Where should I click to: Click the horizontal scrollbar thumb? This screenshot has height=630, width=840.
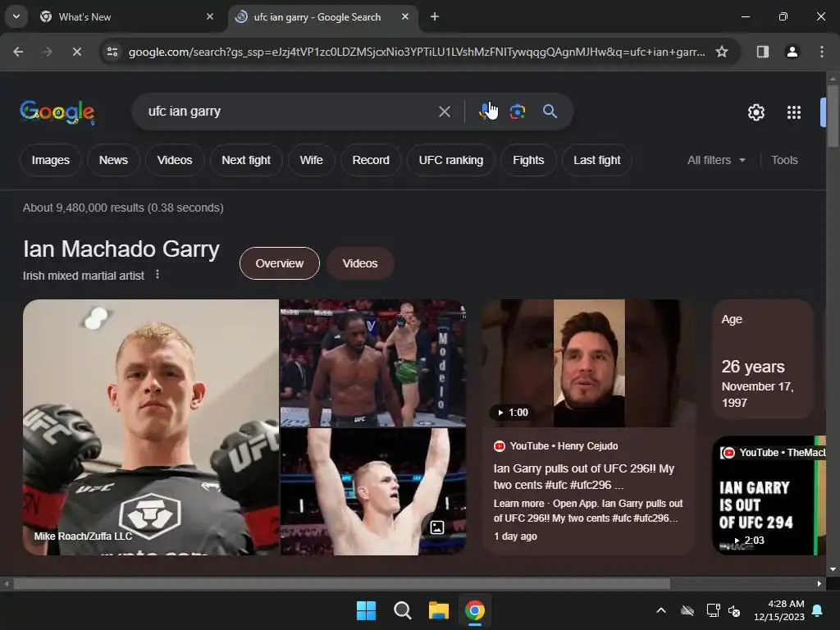341,583
